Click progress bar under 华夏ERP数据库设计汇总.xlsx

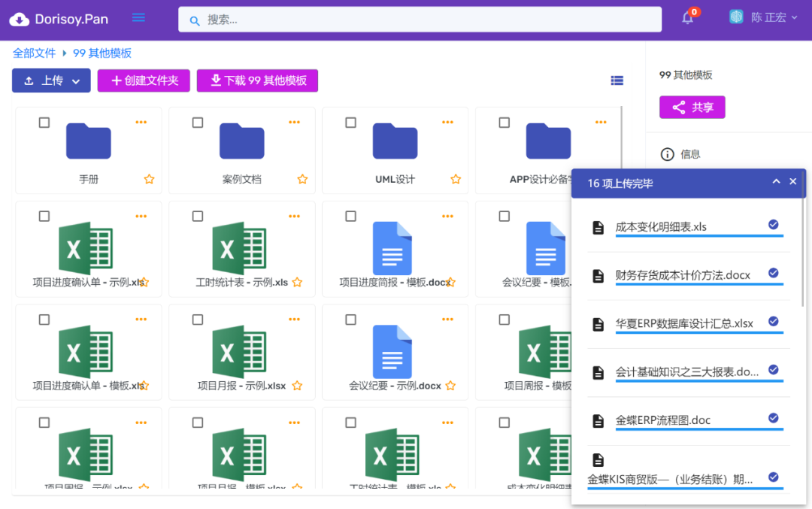(699, 332)
